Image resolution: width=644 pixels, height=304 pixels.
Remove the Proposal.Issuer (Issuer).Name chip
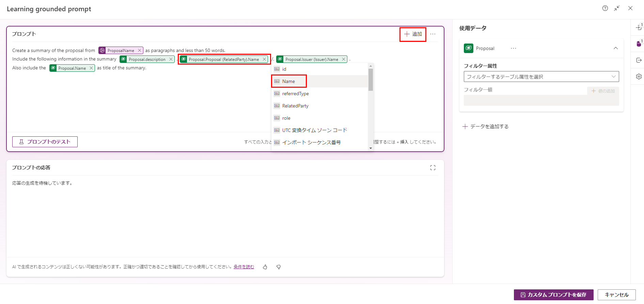pyautogui.click(x=344, y=59)
